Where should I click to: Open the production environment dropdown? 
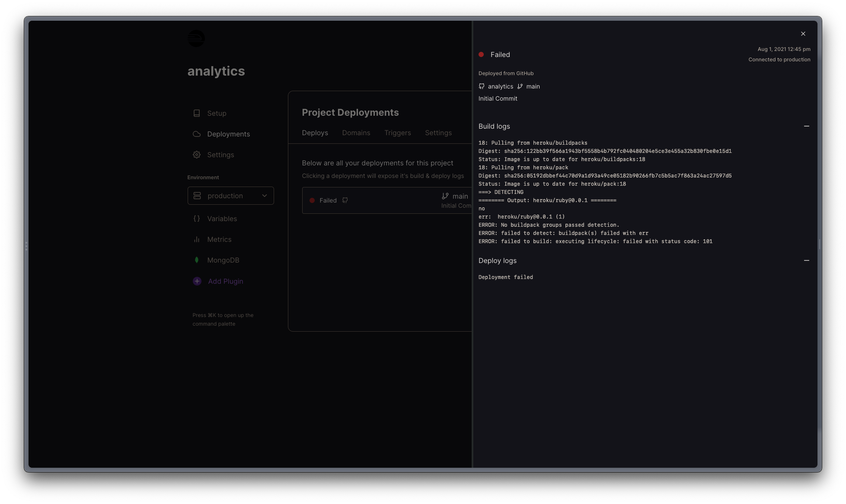[x=230, y=196]
